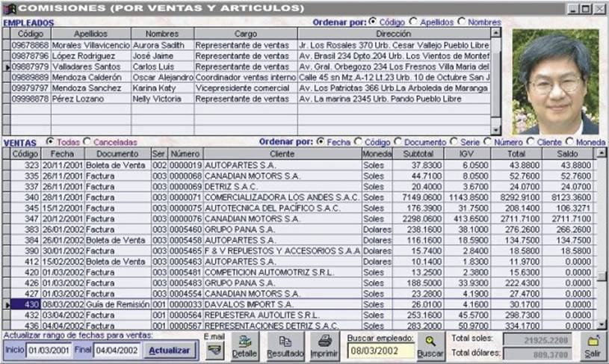Click the Imprimir printer button
This screenshot has height=364, width=609.
(324, 346)
